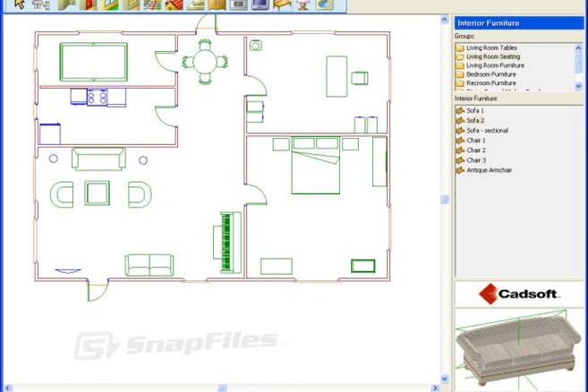Click the canvas horizontal scrollbar right arrow
This screenshot has width=588, height=392.
pos(436,388)
